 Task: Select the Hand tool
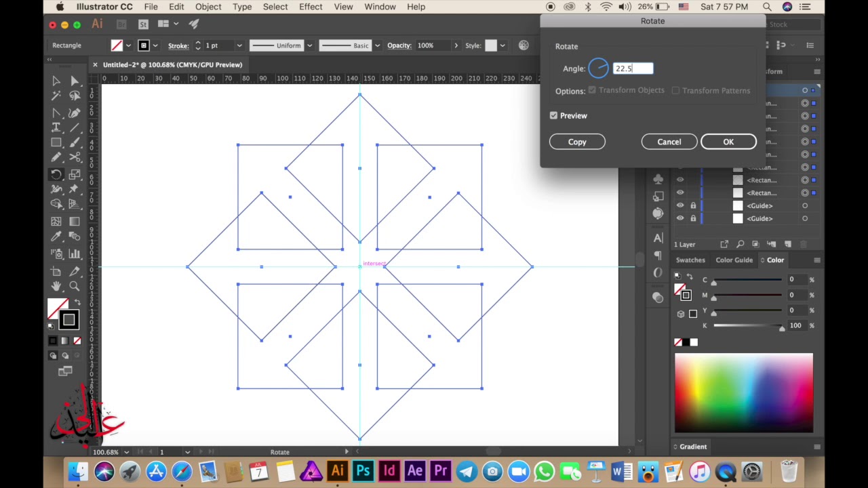(x=56, y=287)
